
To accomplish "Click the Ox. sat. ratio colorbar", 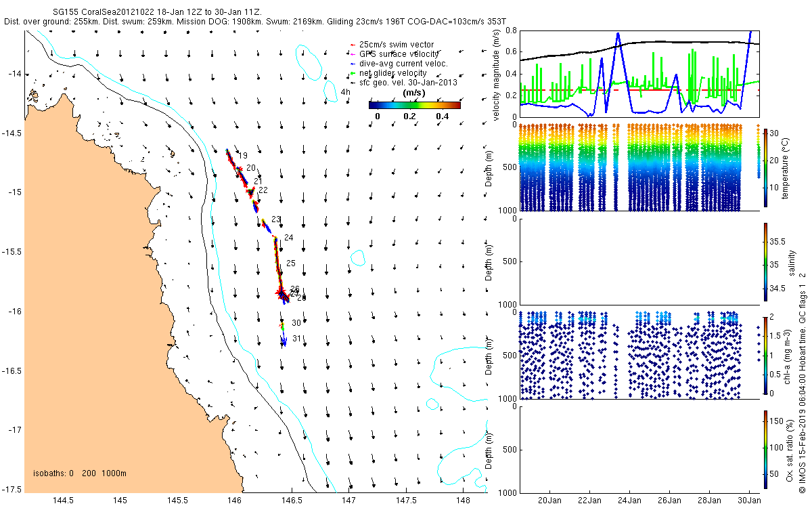I will point(766,449).
